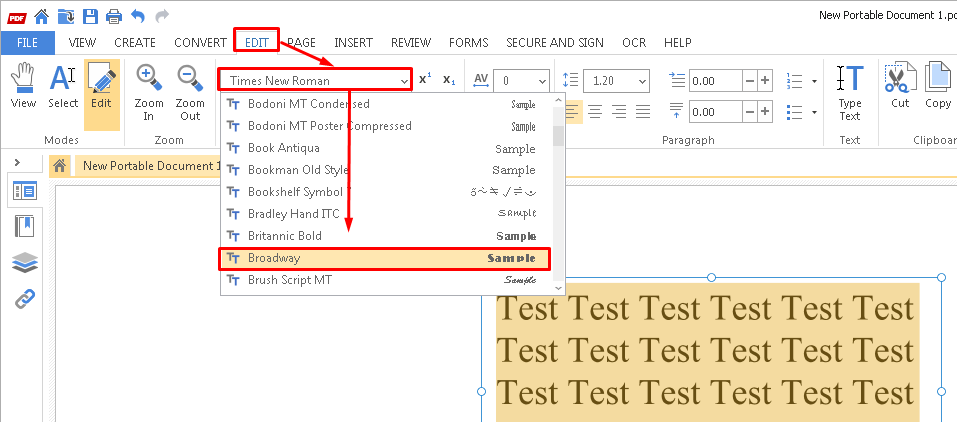Open the bookmarks panel icon

tap(25, 227)
